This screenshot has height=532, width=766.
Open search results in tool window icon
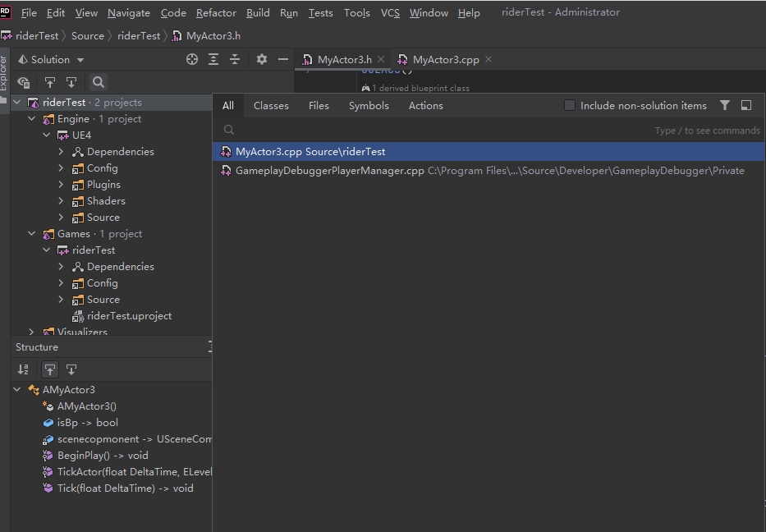(746, 106)
